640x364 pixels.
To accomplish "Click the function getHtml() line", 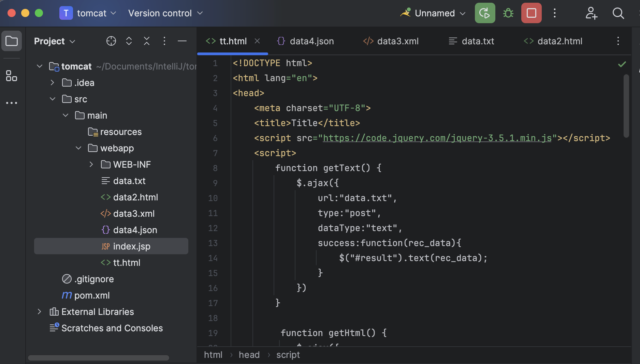I will click(333, 333).
